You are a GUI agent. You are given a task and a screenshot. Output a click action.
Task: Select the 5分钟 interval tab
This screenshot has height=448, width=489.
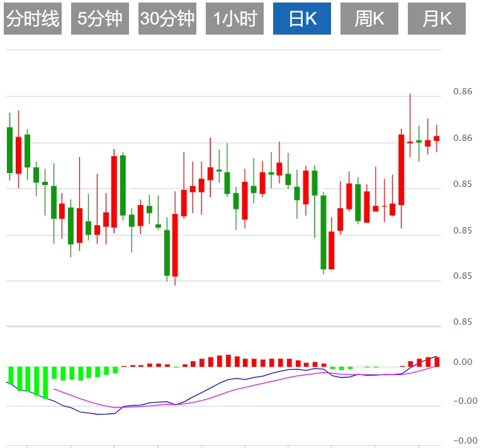[x=100, y=18]
